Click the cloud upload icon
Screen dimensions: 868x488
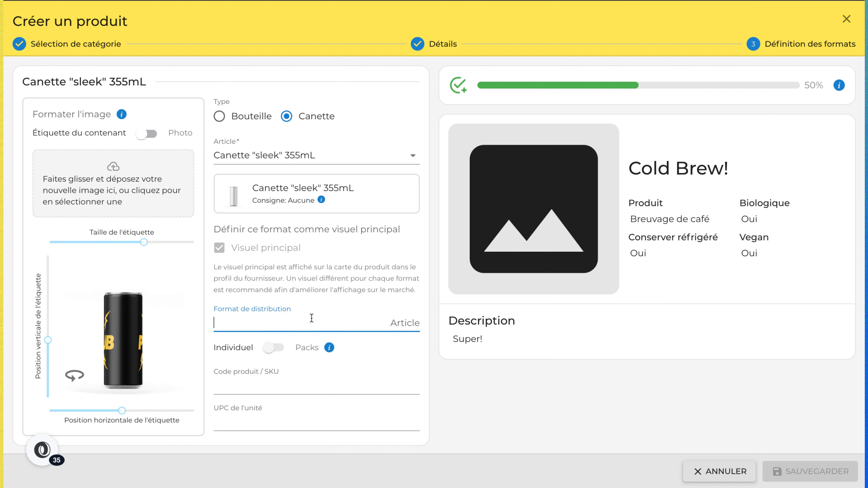click(x=113, y=166)
